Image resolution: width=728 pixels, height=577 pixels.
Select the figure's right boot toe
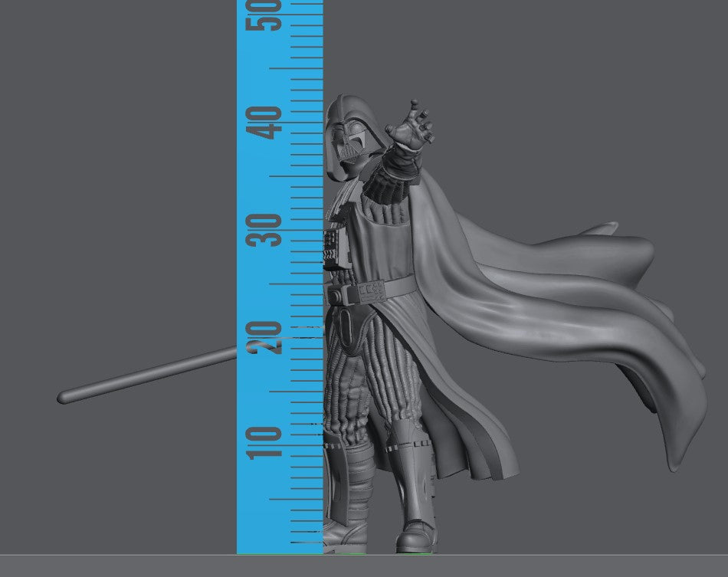pos(413,543)
